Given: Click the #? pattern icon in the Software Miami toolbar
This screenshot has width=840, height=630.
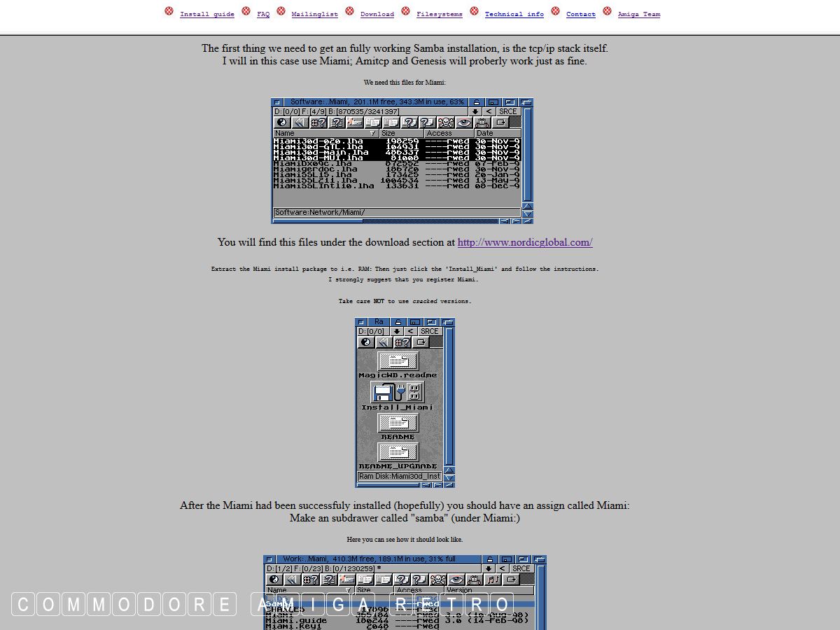Looking at the screenshot, I should pyautogui.click(x=318, y=122).
